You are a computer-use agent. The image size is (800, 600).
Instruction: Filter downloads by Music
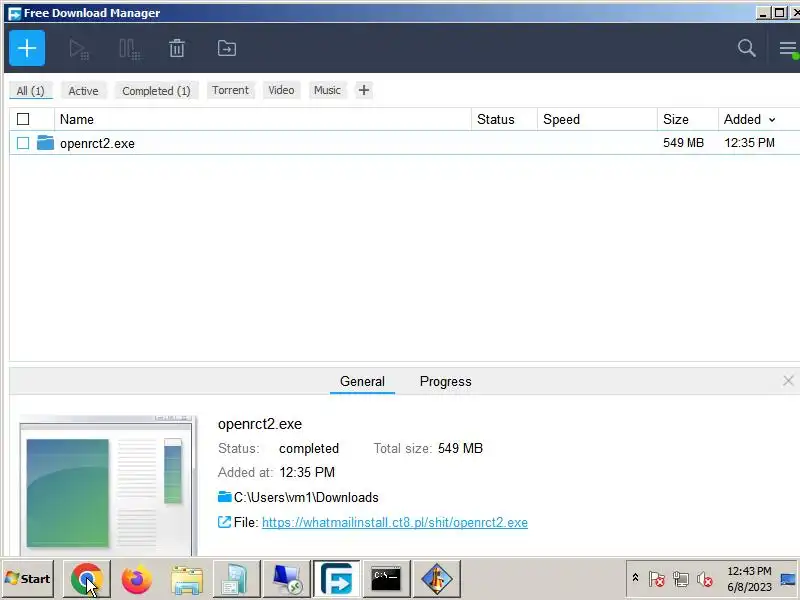click(327, 90)
